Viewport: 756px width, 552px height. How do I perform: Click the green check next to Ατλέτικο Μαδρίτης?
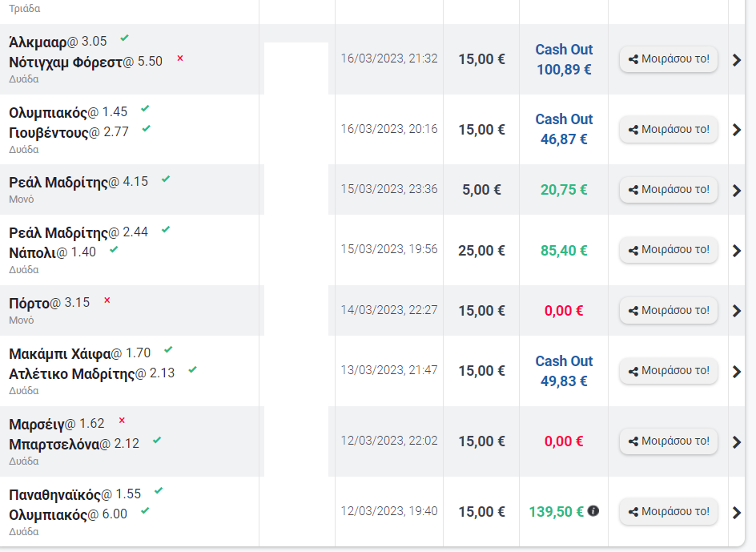pos(192,369)
